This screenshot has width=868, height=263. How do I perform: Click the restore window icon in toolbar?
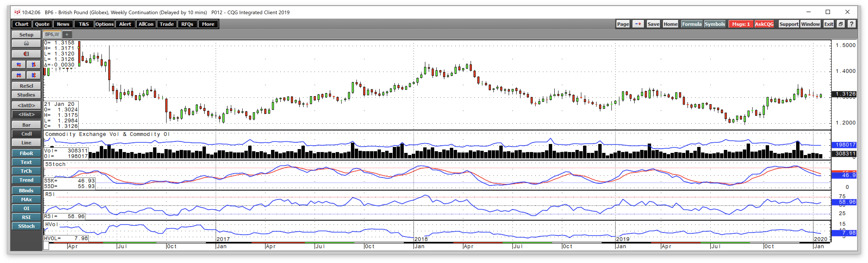[841, 24]
